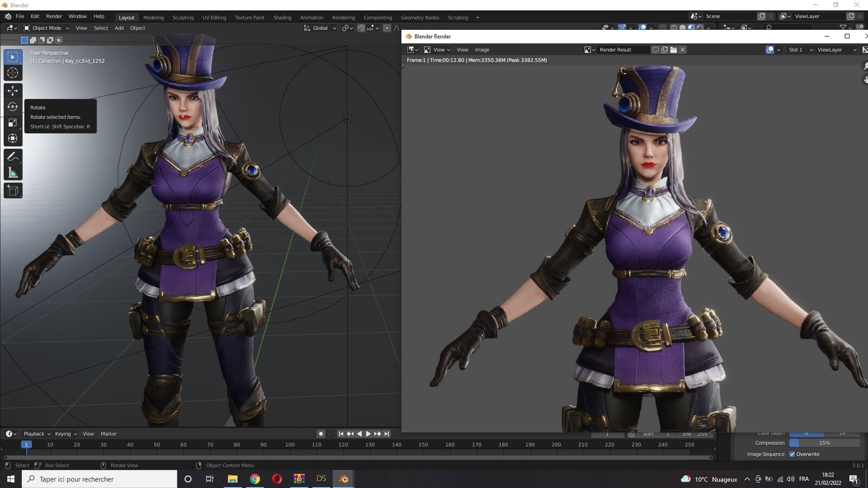Viewport: 868px width, 488px height.
Task: Toggle snapping magnet in viewport header
Action: pyautogui.click(x=361, y=28)
